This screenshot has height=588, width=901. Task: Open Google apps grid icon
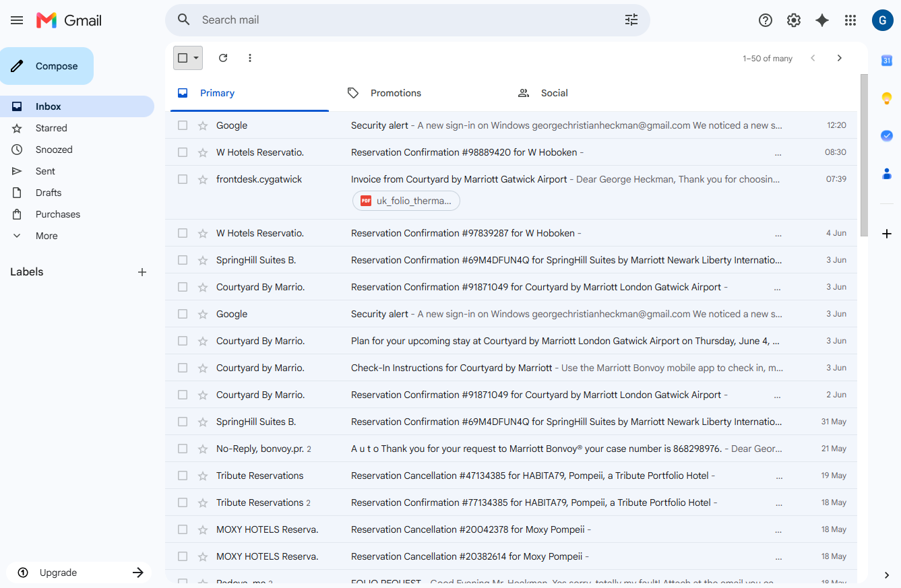point(850,20)
